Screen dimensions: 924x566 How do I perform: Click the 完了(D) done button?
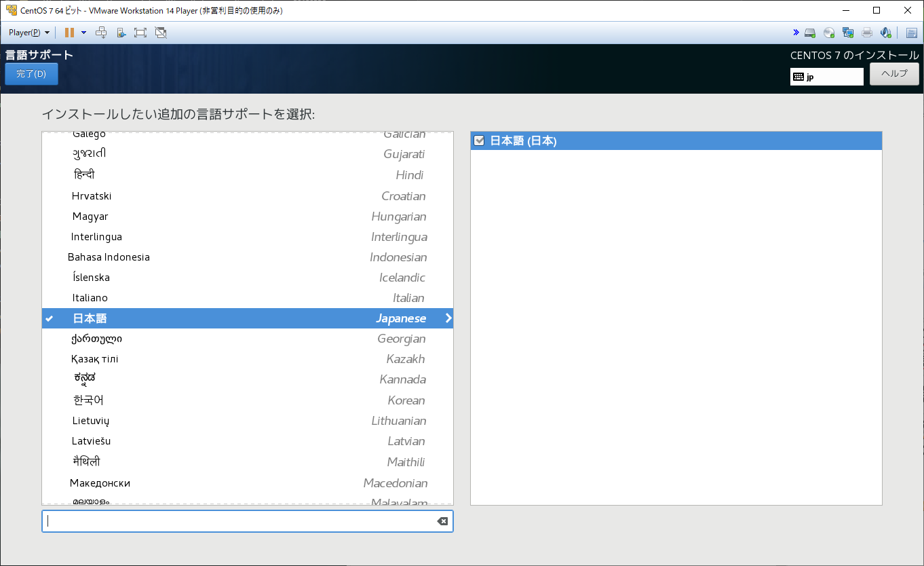(x=31, y=74)
